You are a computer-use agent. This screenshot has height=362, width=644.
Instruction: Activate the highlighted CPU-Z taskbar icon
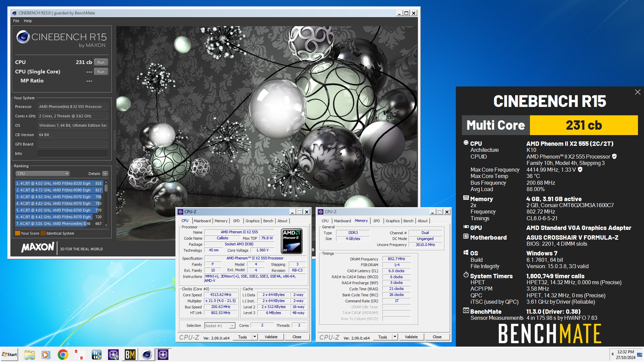tap(163, 355)
